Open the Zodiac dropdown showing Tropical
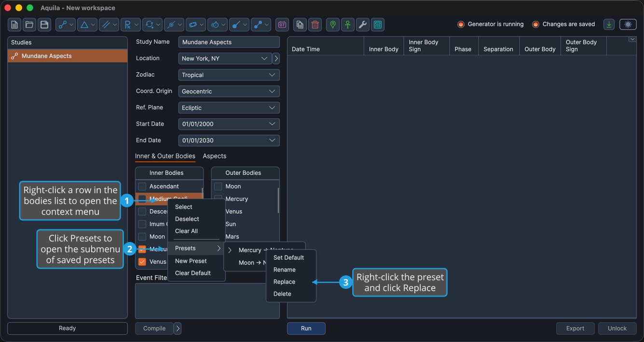The height and width of the screenshot is (342, 644). click(229, 75)
